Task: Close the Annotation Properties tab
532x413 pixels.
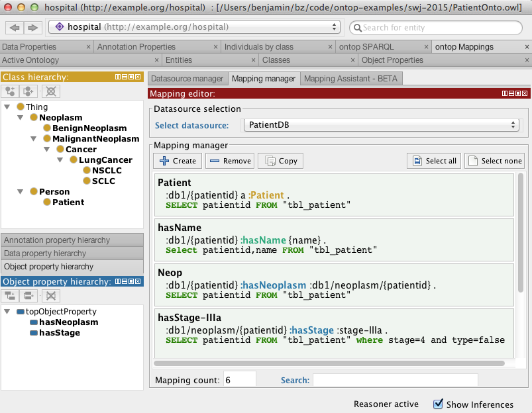Action: [x=215, y=47]
